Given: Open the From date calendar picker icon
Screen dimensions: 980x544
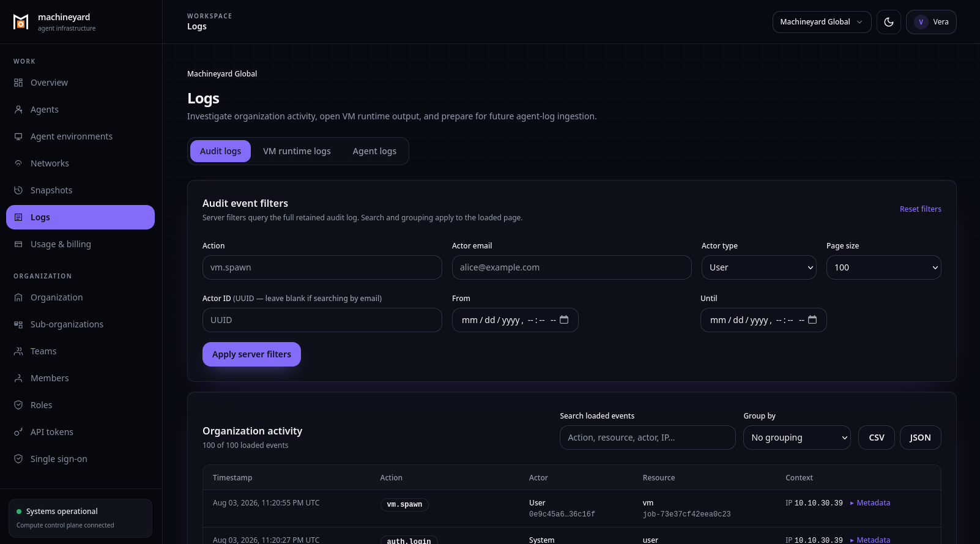Looking at the screenshot, I should (x=564, y=319).
